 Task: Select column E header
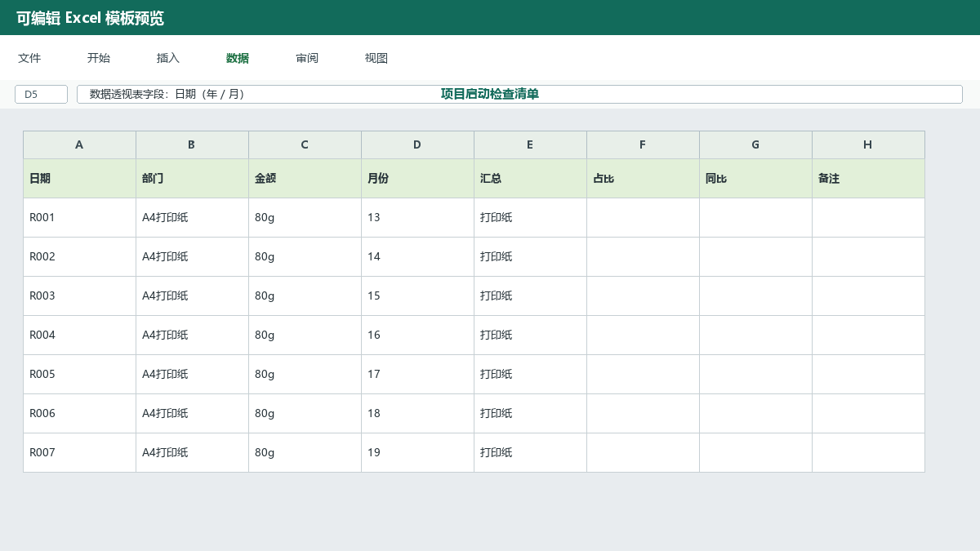point(530,144)
